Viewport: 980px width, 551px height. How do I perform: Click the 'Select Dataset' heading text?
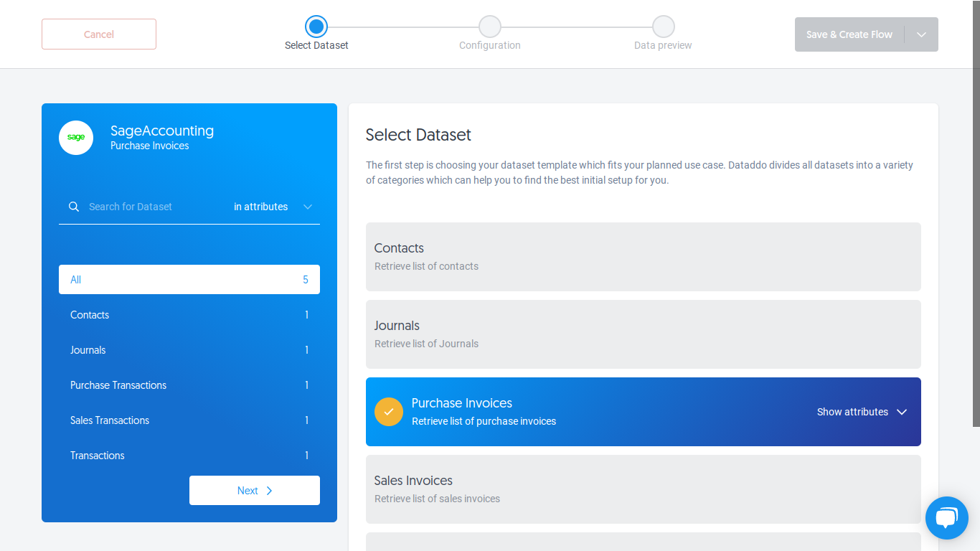click(x=418, y=135)
